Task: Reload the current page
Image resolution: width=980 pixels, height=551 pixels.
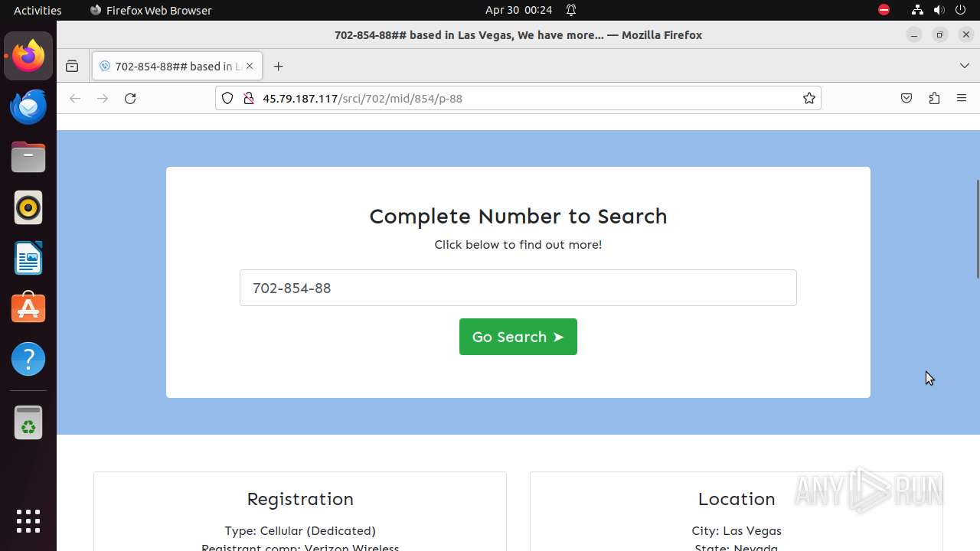Action: [x=130, y=98]
